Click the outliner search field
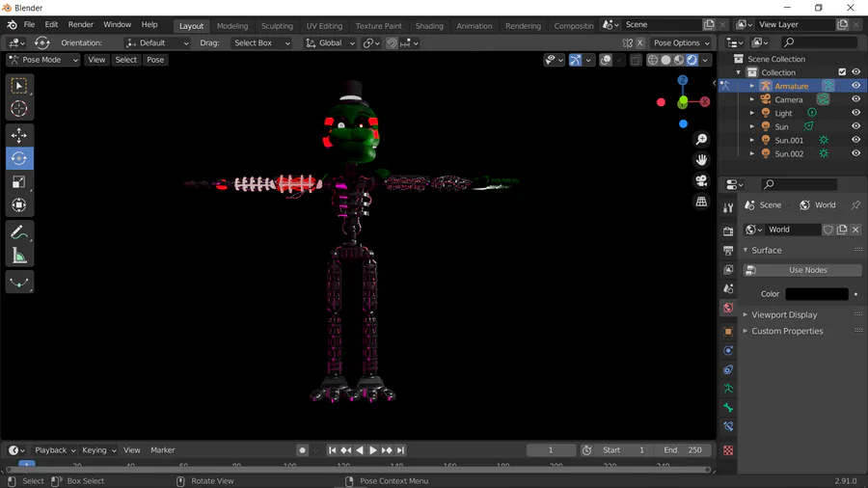 [x=818, y=42]
